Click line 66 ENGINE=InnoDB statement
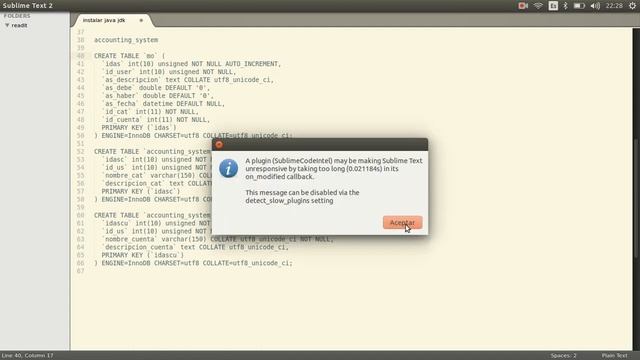This screenshot has height=360, width=640. [193, 263]
